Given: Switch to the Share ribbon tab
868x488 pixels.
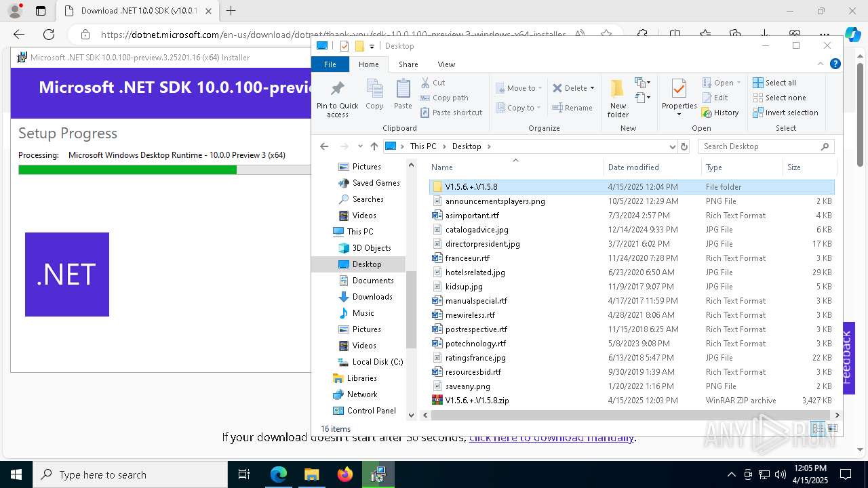Looking at the screenshot, I should (408, 64).
